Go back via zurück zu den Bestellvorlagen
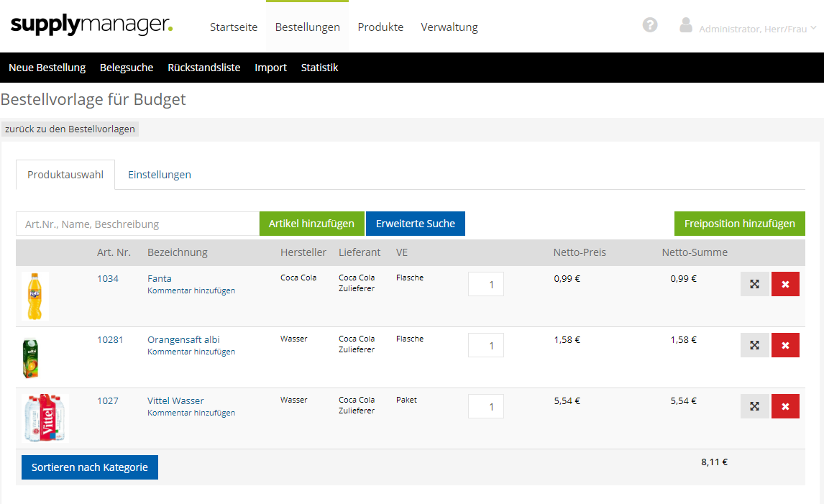Image resolution: width=824 pixels, height=504 pixels. click(x=70, y=129)
